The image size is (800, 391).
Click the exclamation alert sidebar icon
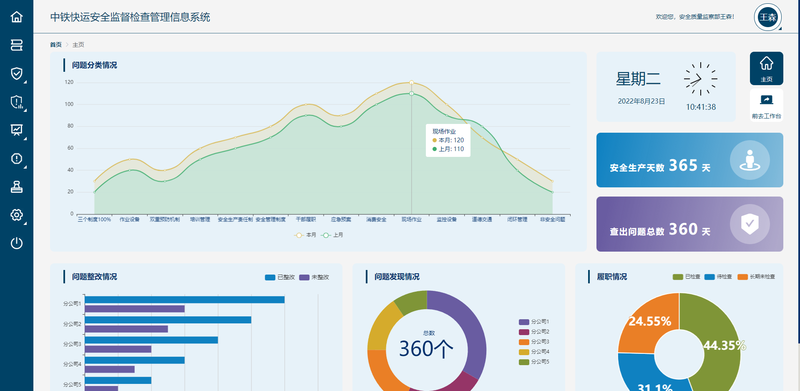click(16, 158)
